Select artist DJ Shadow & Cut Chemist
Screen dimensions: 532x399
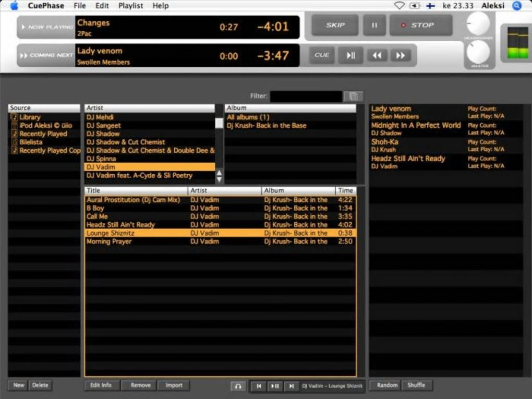tap(149, 142)
